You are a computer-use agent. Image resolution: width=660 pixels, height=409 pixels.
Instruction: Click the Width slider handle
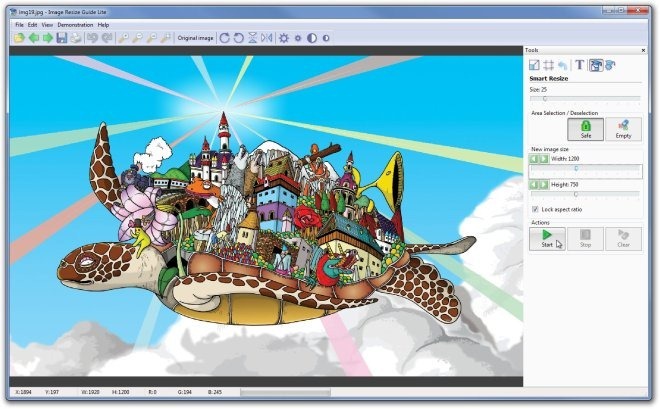(576, 168)
